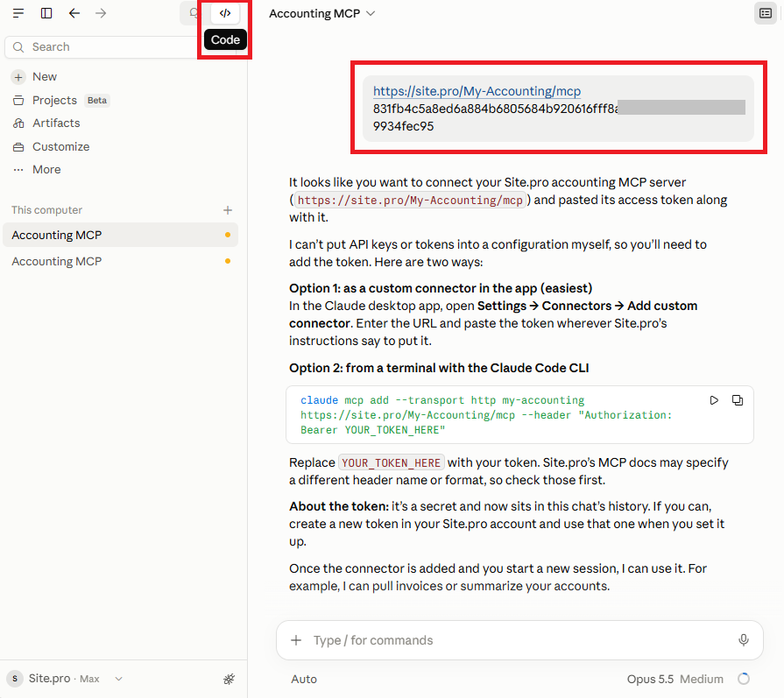Toggle the sidebar panel layout icon
Image resolution: width=784 pixels, height=698 pixels.
click(x=46, y=13)
